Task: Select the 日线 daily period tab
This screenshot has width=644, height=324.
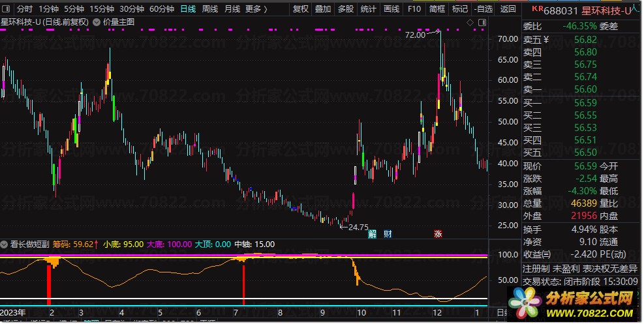Action: pyautogui.click(x=188, y=8)
